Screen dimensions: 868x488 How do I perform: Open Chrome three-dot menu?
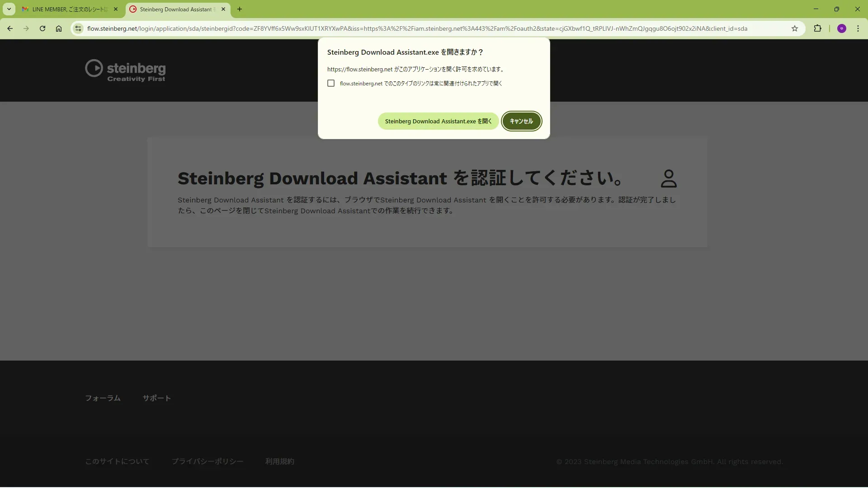coord(858,28)
